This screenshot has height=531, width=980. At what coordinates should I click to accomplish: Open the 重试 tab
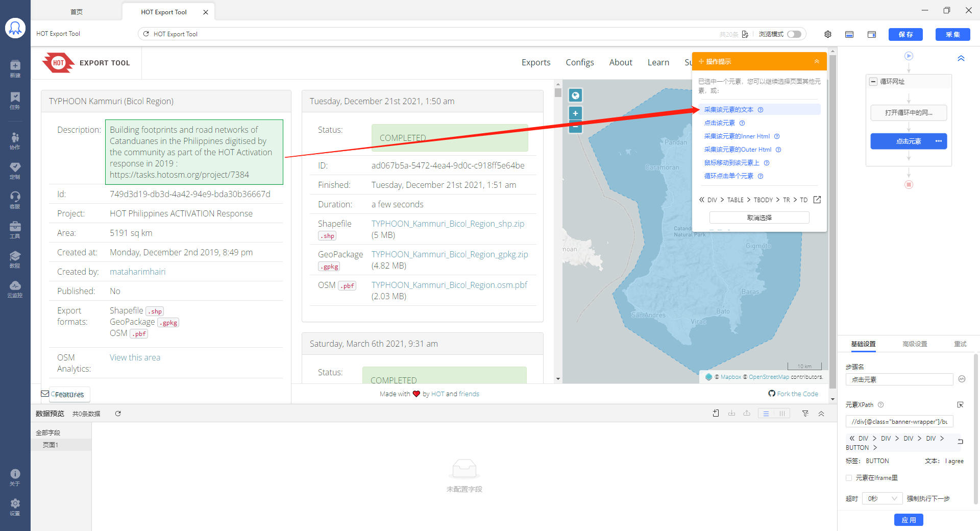point(960,344)
